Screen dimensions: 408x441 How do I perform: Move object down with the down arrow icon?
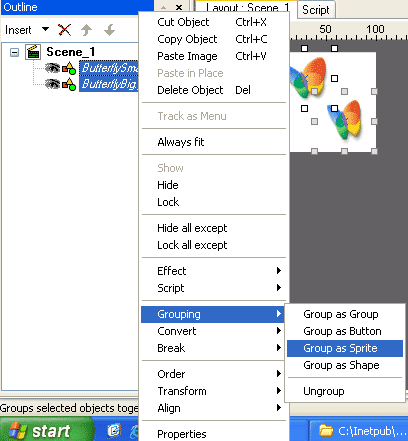click(x=109, y=30)
